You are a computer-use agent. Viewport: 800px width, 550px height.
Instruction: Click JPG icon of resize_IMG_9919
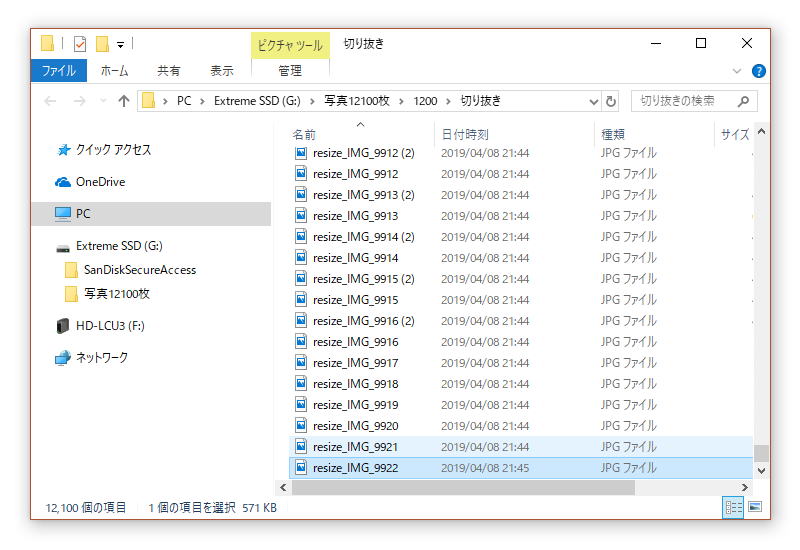click(x=301, y=405)
